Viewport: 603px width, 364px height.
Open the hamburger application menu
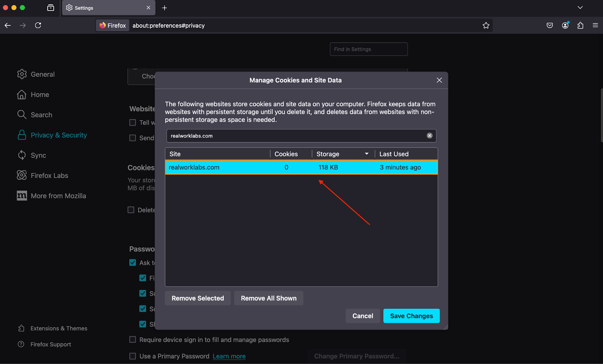[x=595, y=25]
